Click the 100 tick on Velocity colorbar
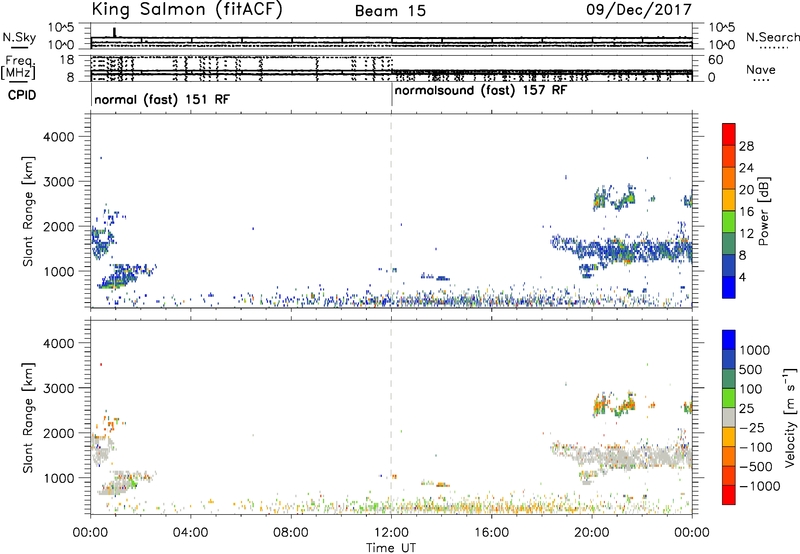 751,389
